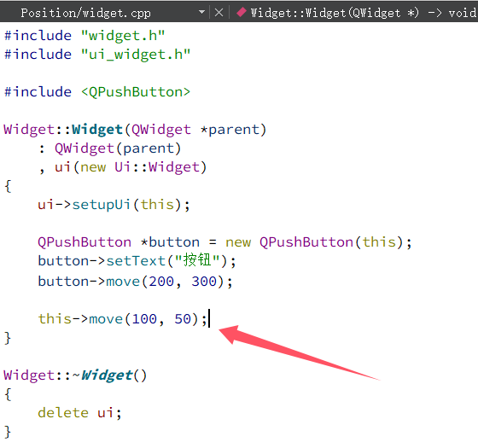Click *parent in the constructor parameters

click(x=230, y=130)
